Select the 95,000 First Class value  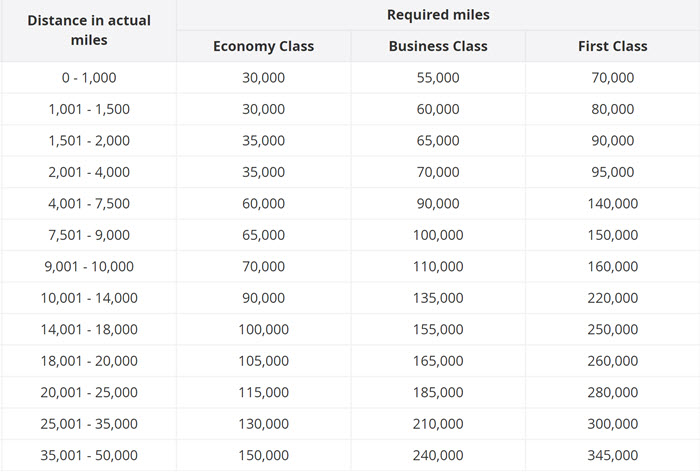[612, 172]
